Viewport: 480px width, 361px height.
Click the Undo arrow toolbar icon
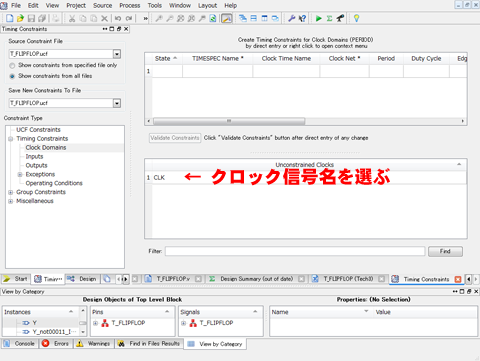click(118, 18)
